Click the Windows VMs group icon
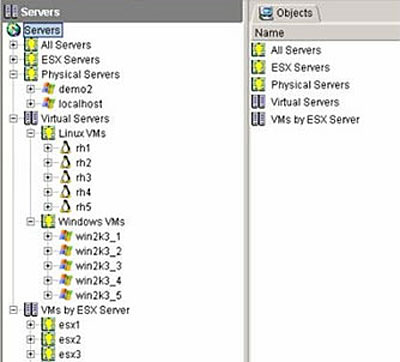This screenshot has width=400, height=362. click(48, 222)
